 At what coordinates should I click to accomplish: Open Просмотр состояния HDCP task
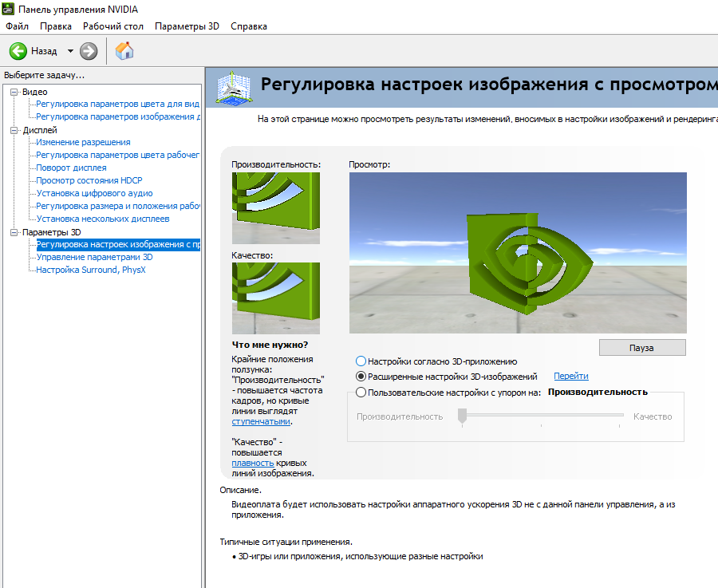pos(89,180)
